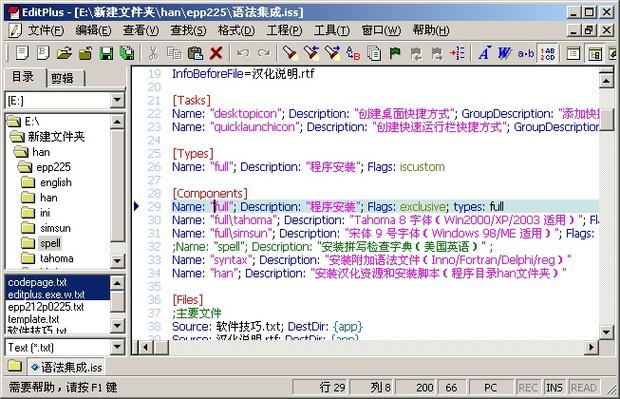Click the file list scrollbar down arrow
The height and width of the screenshot is (399, 620).
pyautogui.click(x=117, y=325)
